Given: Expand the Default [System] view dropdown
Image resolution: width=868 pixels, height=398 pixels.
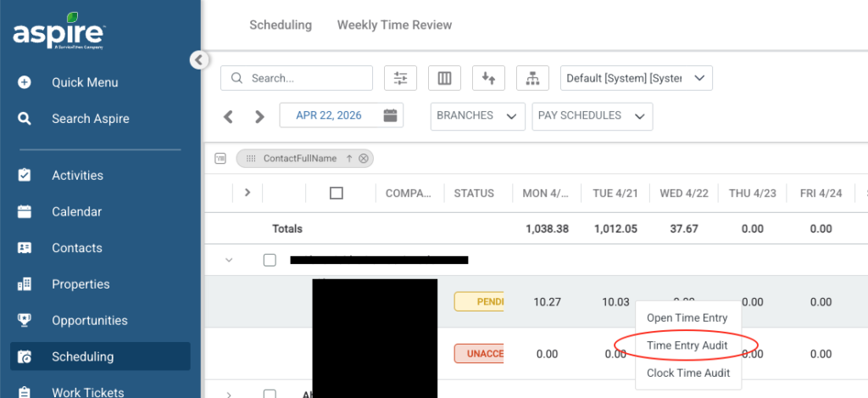Looking at the screenshot, I should tap(637, 78).
